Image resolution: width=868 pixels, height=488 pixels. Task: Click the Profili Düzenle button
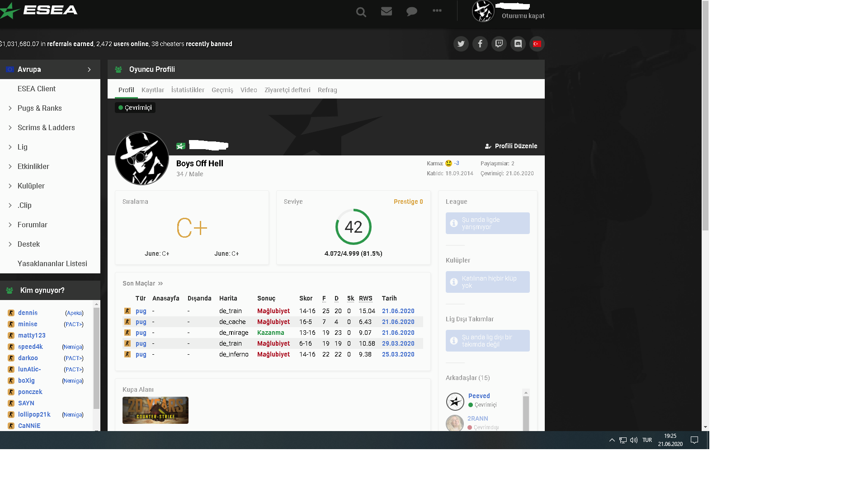pyautogui.click(x=511, y=146)
